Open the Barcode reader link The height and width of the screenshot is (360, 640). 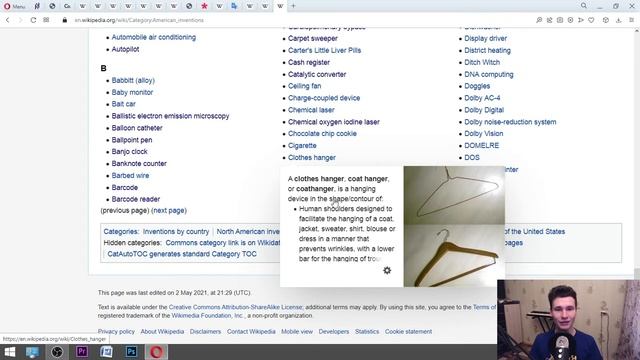click(136, 199)
